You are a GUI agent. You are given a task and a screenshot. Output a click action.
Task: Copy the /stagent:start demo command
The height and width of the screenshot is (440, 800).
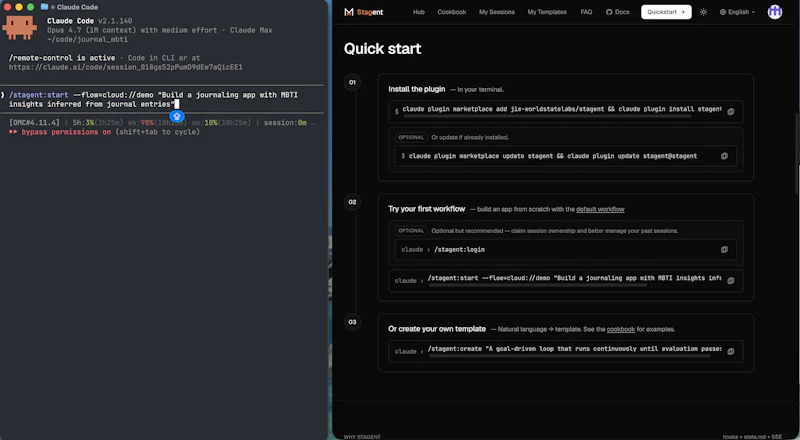731,280
